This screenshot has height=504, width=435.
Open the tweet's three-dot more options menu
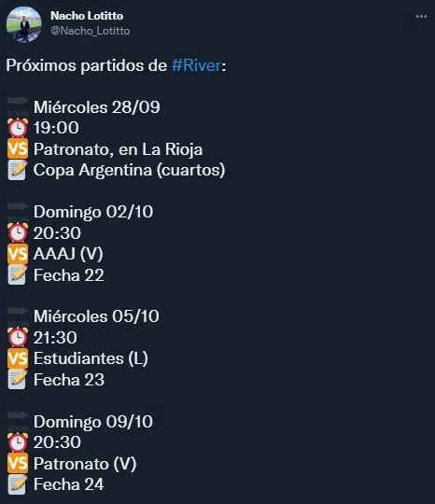coord(421,17)
